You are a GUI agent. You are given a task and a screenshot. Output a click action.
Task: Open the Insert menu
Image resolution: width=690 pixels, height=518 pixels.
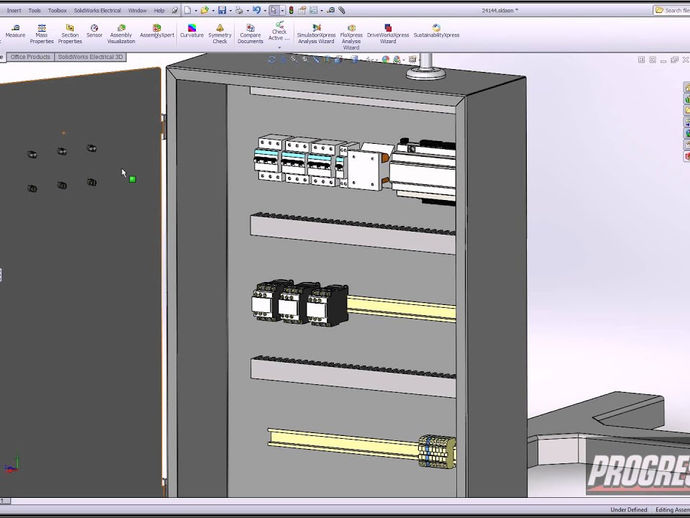14,11
